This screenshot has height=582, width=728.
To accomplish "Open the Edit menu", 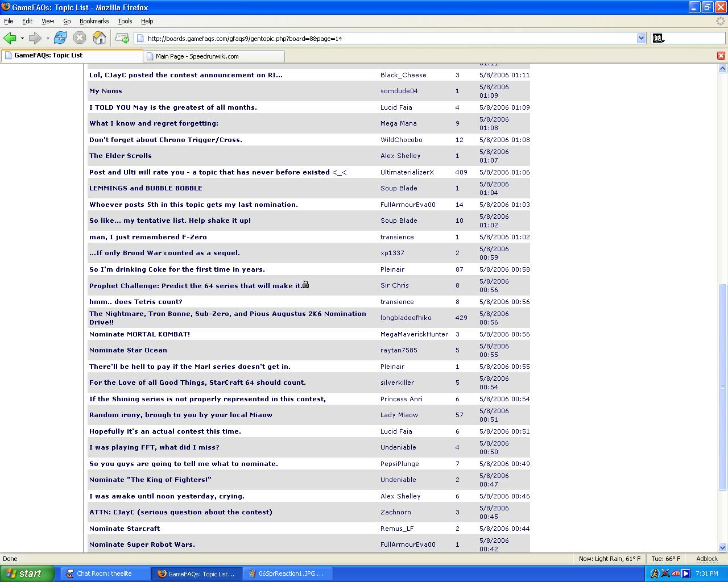I will click(x=27, y=21).
